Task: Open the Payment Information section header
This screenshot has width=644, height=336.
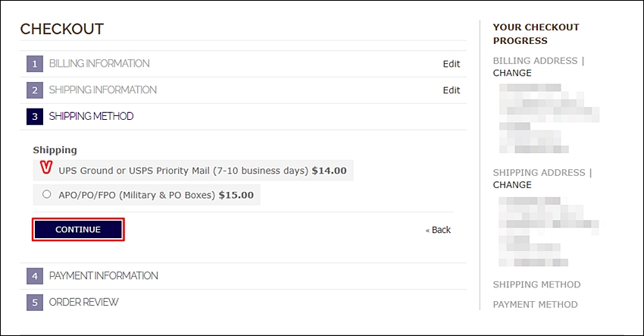Action: point(104,275)
